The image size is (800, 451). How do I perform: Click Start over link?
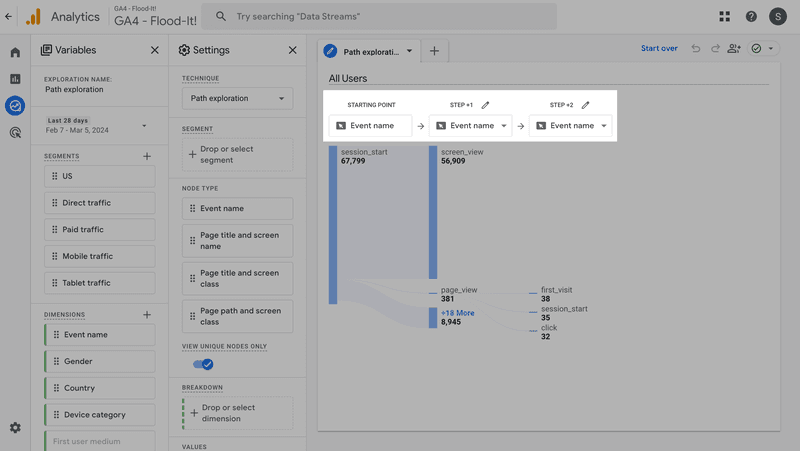click(x=659, y=48)
